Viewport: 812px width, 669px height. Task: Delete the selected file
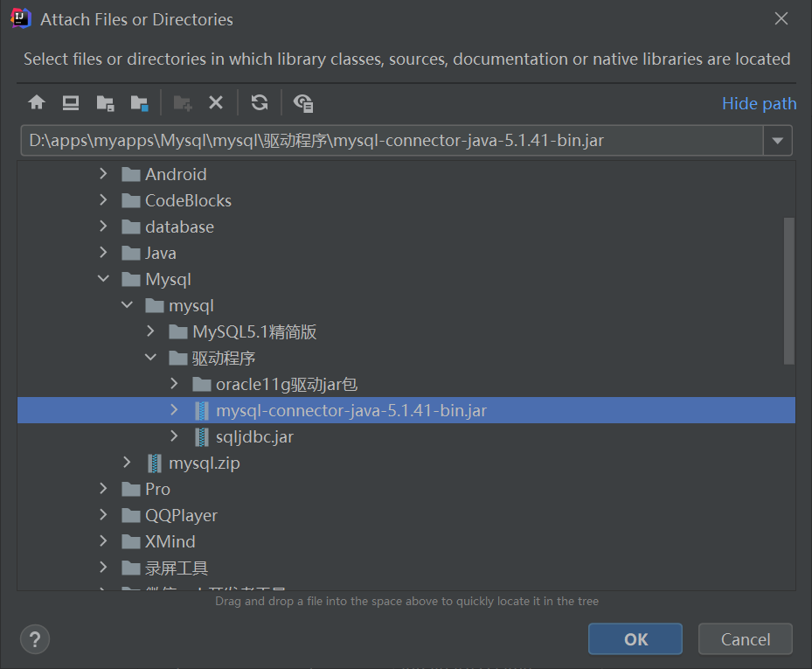point(216,102)
